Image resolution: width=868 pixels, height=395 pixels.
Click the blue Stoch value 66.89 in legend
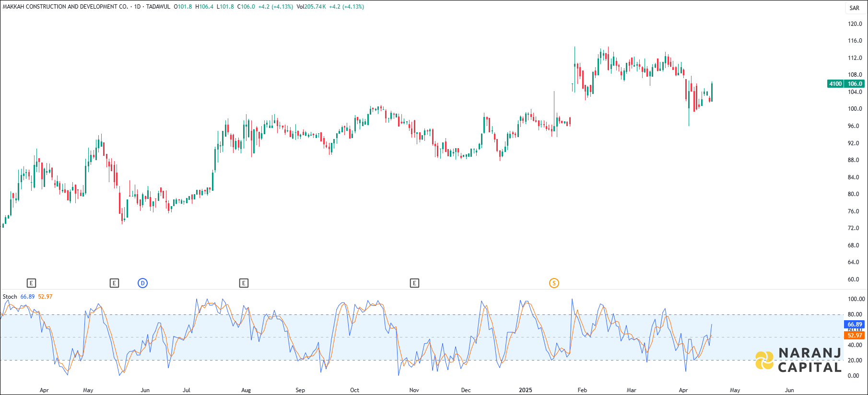tap(27, 297)
